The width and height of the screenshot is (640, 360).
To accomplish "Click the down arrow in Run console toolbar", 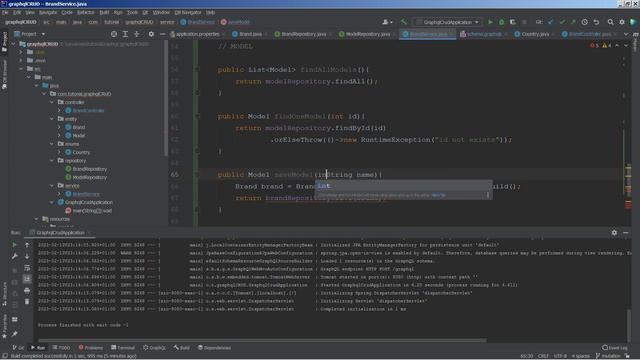I will pyautogui.click(x=27, y=256).
